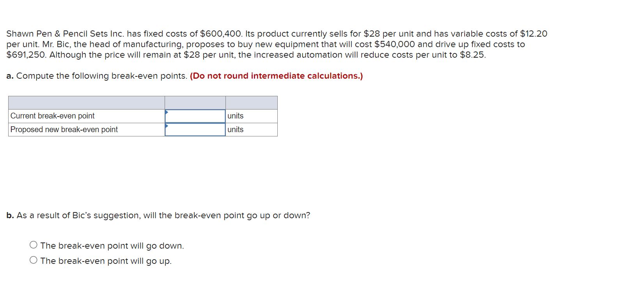Click the blue triangle marker on proposed break-even input
The width and height of the screenshot is (644, 297).
(x=167, y=126)
